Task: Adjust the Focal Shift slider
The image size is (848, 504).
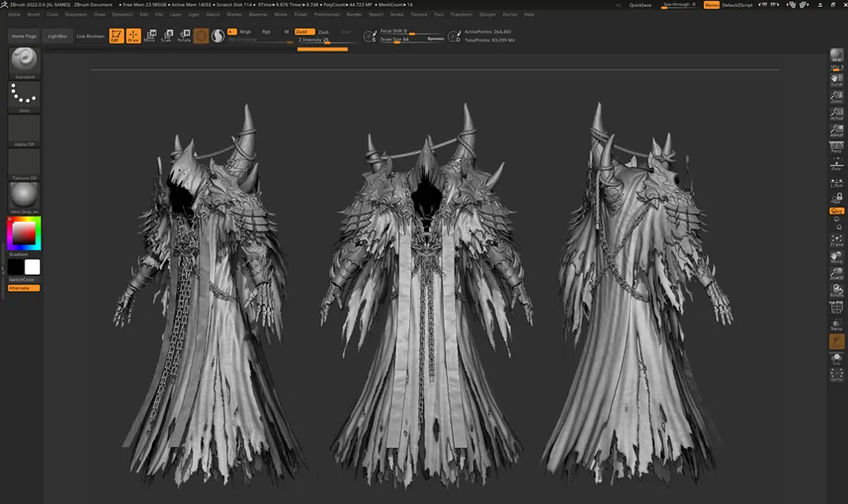Action: 411,31
